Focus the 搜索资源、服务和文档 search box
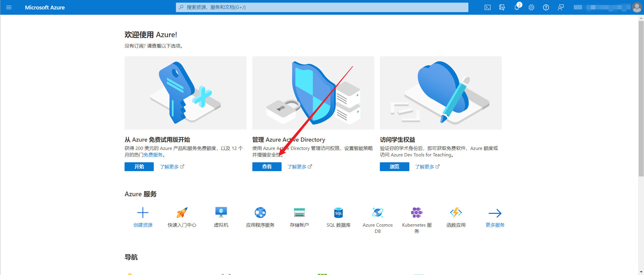Image resolution: width=644 pixels, height=275 pixels. coord(322,7)
